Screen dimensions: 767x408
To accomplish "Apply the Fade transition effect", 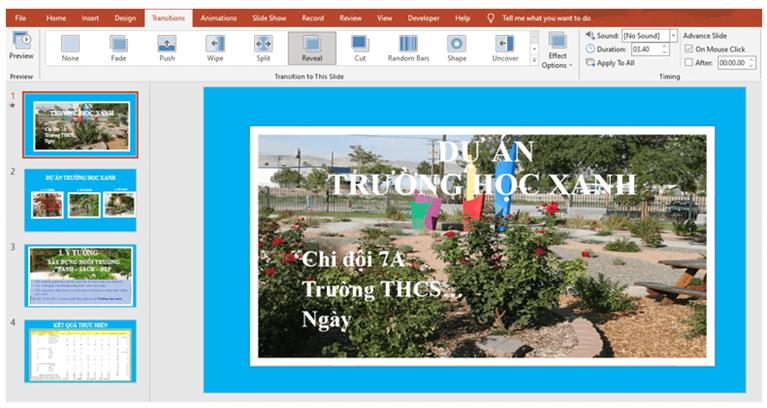I will pyautogui.click(x=118, y=48).
